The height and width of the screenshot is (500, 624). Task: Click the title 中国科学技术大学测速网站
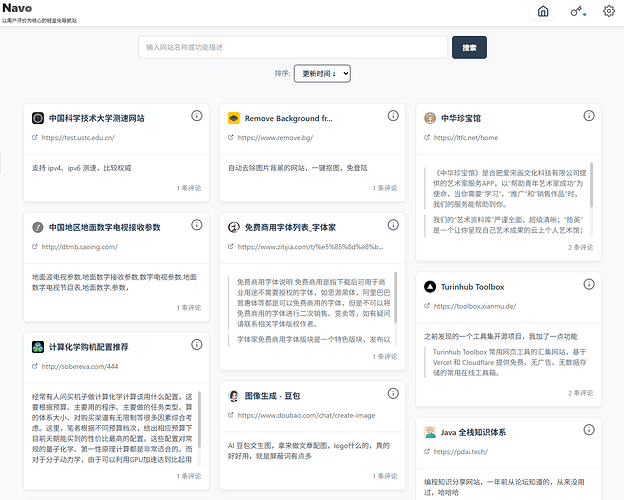click(97, 118)
